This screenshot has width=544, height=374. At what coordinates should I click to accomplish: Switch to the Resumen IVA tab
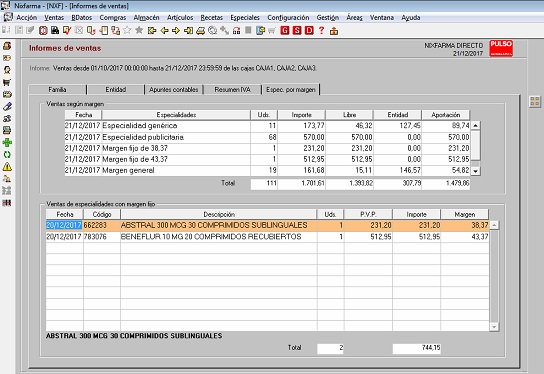click(x=232, y=90)
